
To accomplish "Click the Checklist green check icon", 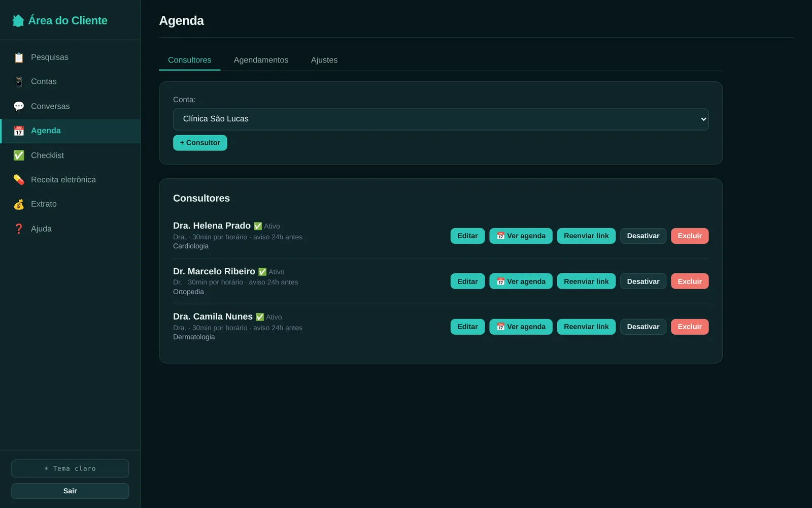I will point(19,155).
